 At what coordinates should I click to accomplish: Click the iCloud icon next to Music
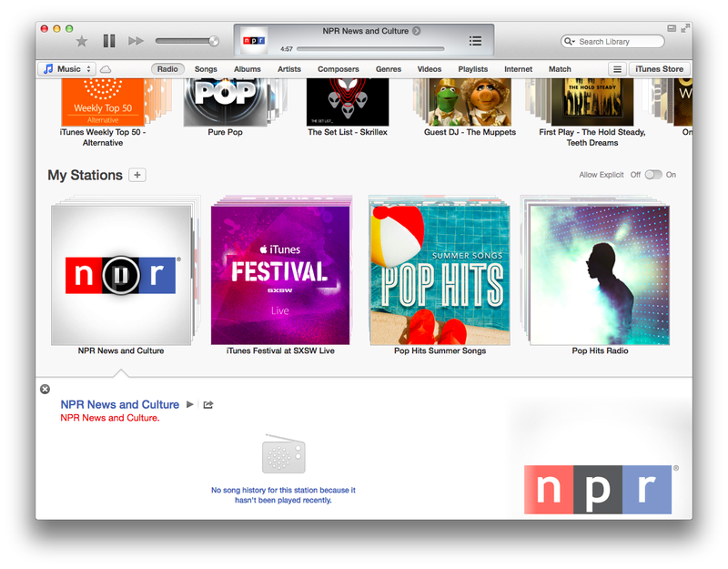coord(106,69)
